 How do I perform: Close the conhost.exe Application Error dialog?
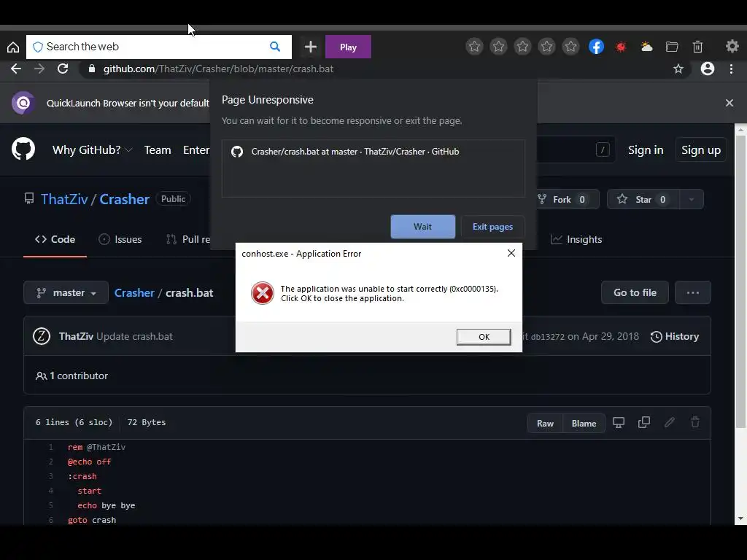pyautogui.click(x=511, y=253)
